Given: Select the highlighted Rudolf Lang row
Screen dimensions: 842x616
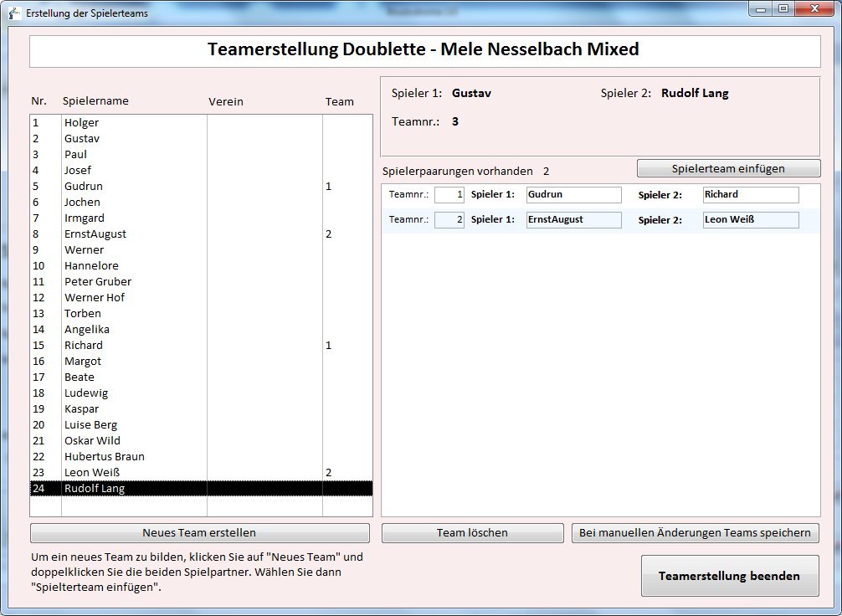Looking at the screenshot, I should pyautogui.click(x=94, y=489).
